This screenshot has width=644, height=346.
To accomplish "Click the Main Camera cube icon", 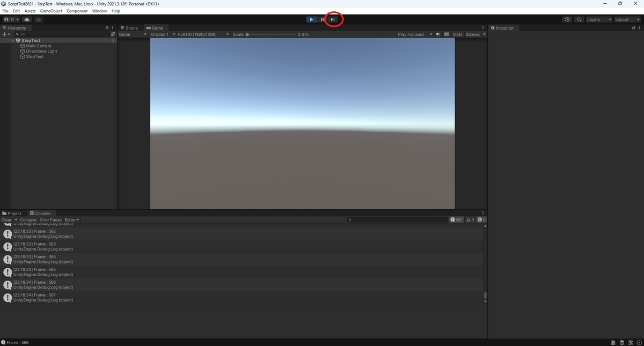I will 23,46.
